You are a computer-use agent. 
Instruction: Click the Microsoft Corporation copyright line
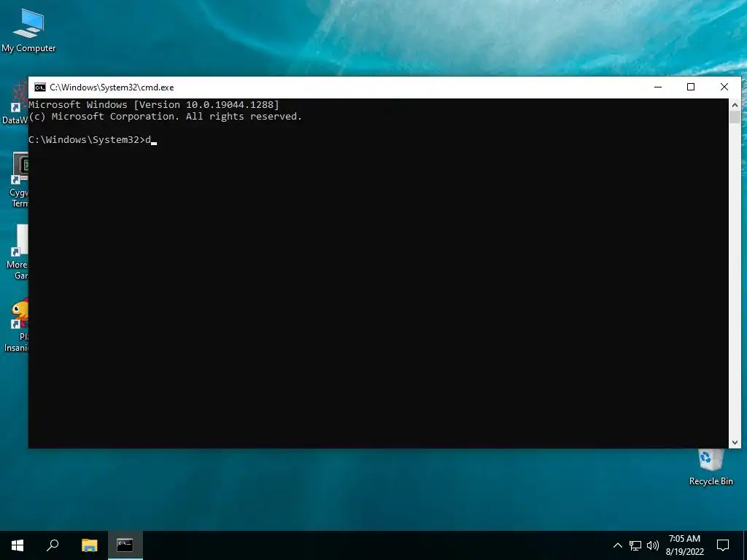[x=166, y=117]
